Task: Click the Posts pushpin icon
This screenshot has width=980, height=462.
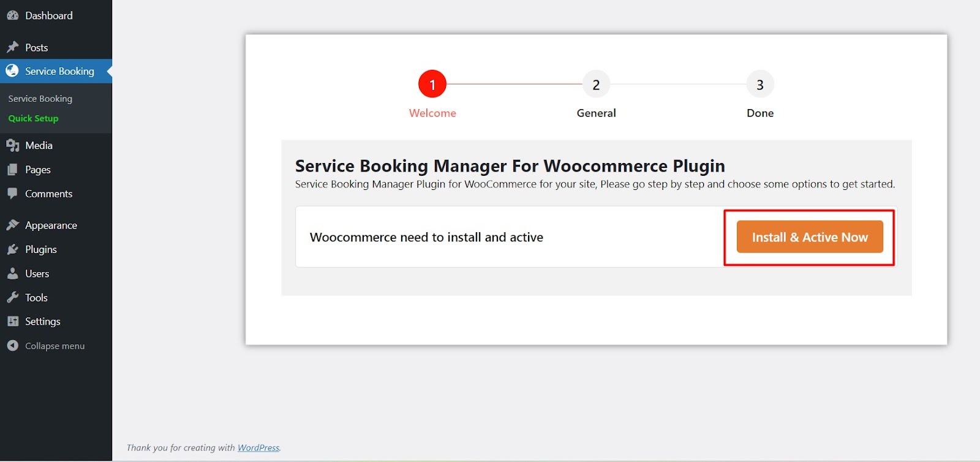Action: coord(12,47)
